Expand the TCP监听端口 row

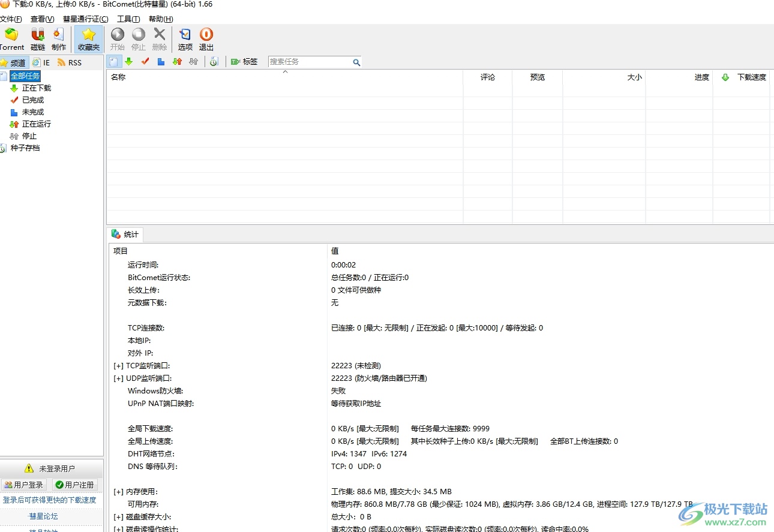[x=118, y=366]
